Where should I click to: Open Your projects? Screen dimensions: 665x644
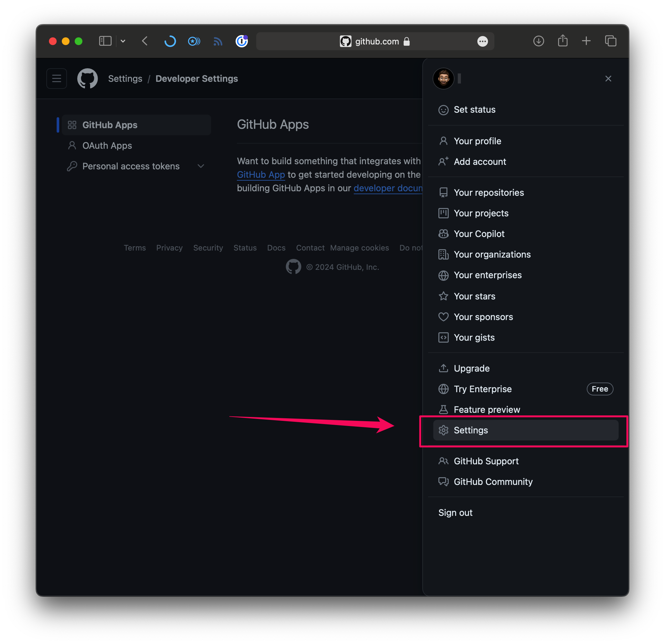[x=526, y=213]
